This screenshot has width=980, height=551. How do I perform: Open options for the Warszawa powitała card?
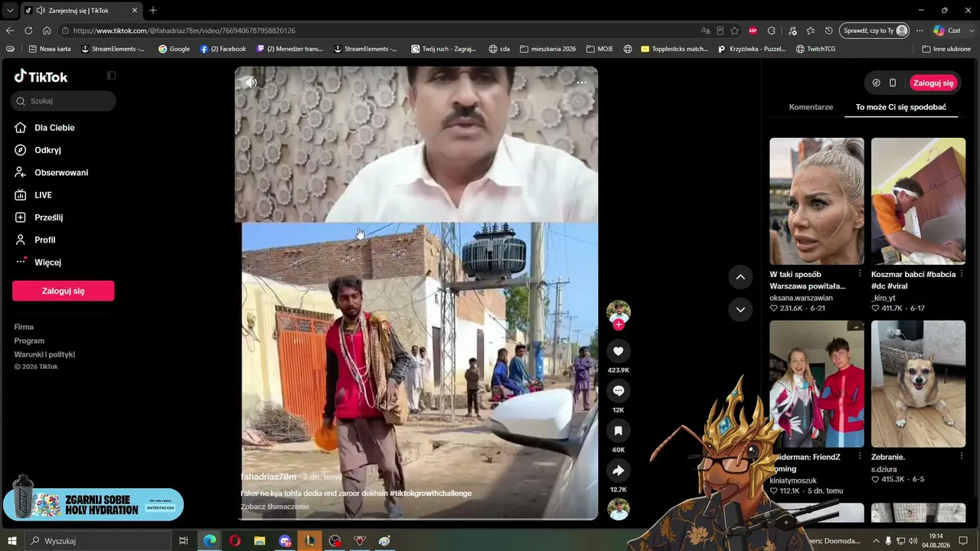860,274
